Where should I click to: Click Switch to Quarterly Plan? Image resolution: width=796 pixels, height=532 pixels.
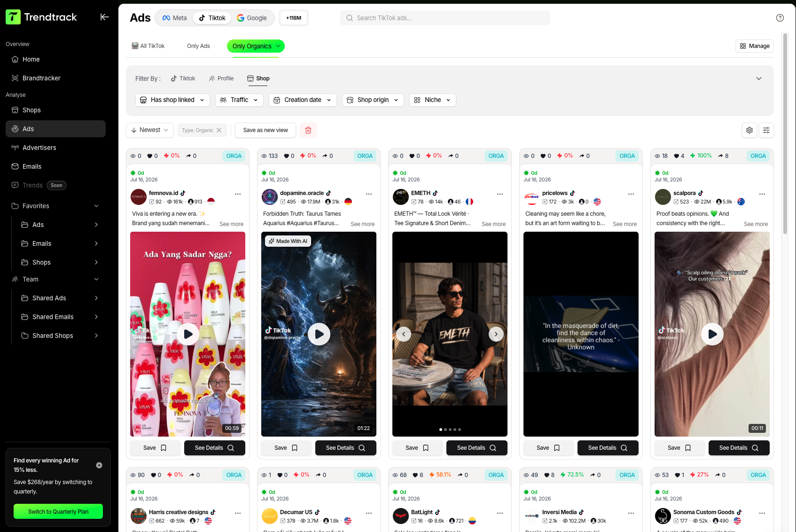tap(58, 511)
